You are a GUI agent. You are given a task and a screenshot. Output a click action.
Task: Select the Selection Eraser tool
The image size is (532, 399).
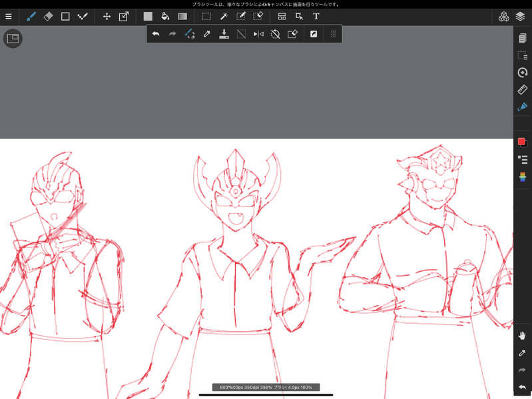258,16
